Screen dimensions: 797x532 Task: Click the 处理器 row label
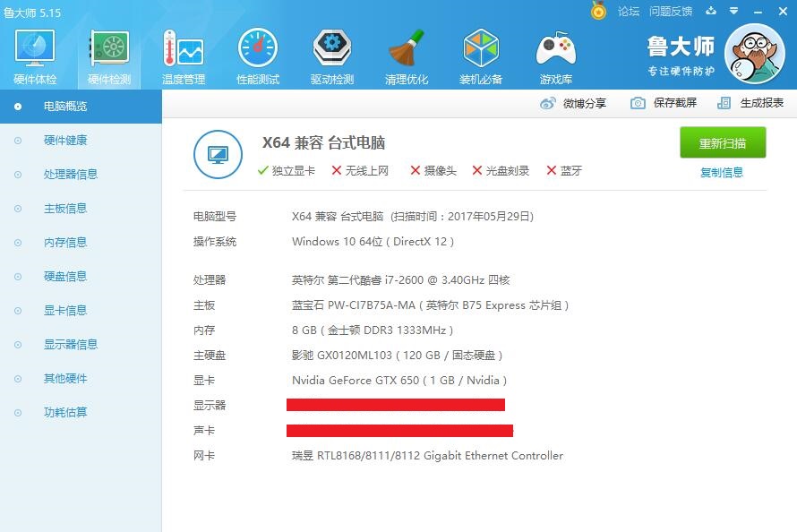(210, 280)
